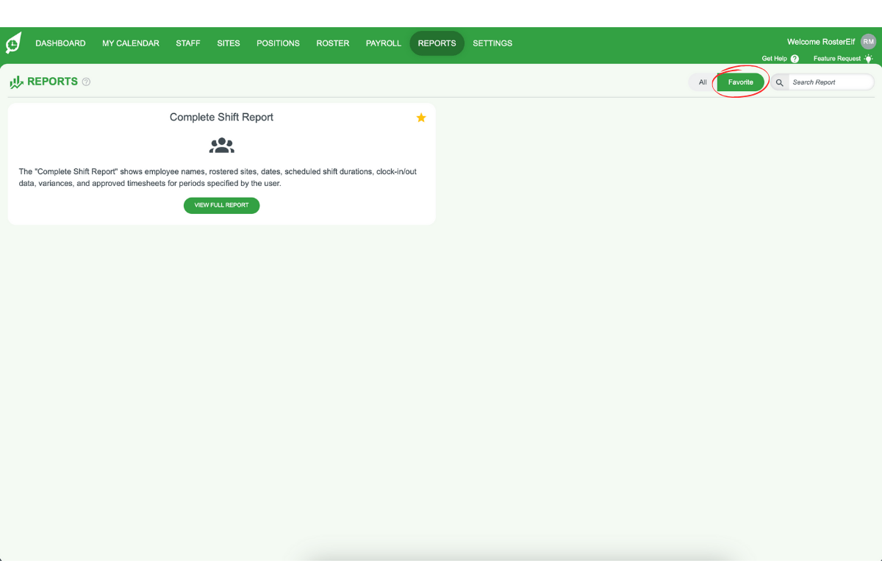This screenshot has height=588, width=882.
Task: Open the Settings menu
Action: pos(492,43)
